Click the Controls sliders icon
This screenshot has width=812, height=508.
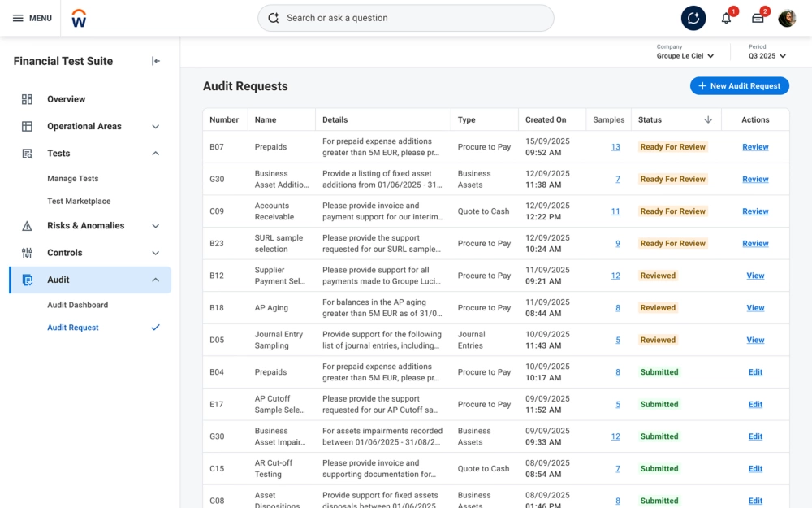27,253
